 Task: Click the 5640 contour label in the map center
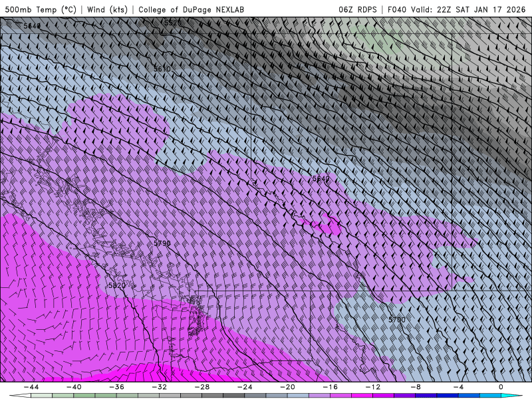point(321,179)
